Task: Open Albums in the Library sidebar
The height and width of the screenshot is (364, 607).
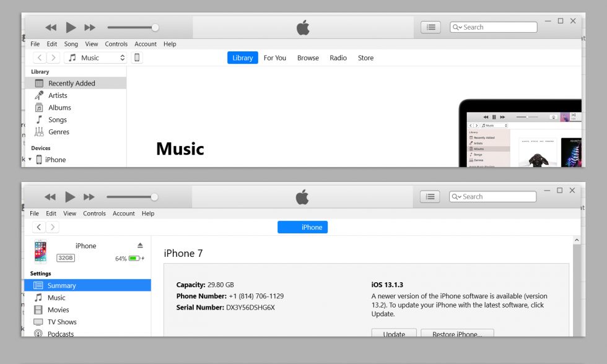Action: click(x=59, y=108)
